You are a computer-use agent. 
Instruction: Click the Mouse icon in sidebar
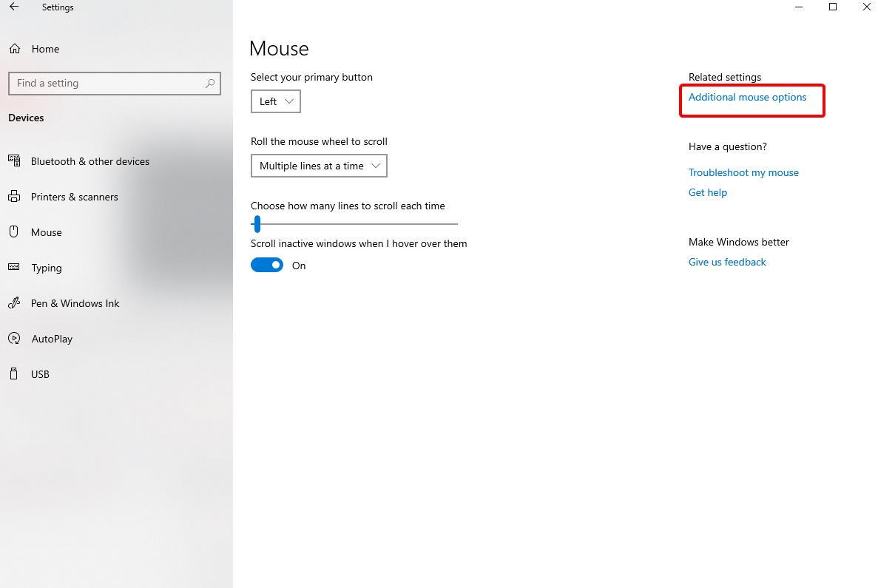[x=14, y=232]
